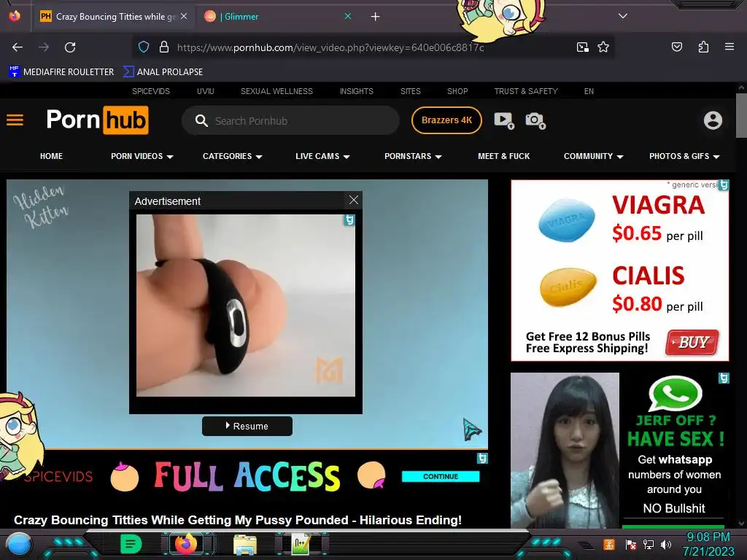
Task: Click the magnifying glass search icon
Action: pos(201,120)
